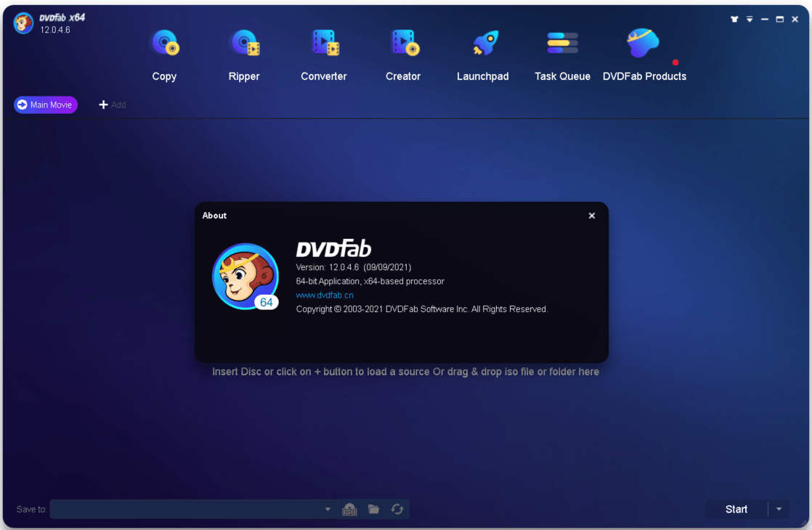Expand the Save to path dropdown
The height and width of the screenshot is (530, 812).
point(328,509)
